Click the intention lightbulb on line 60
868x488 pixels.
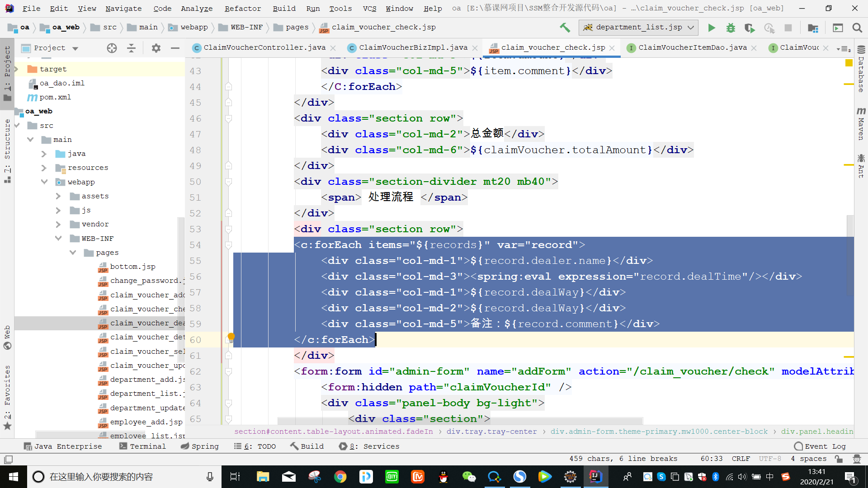(x=231, y=337)
